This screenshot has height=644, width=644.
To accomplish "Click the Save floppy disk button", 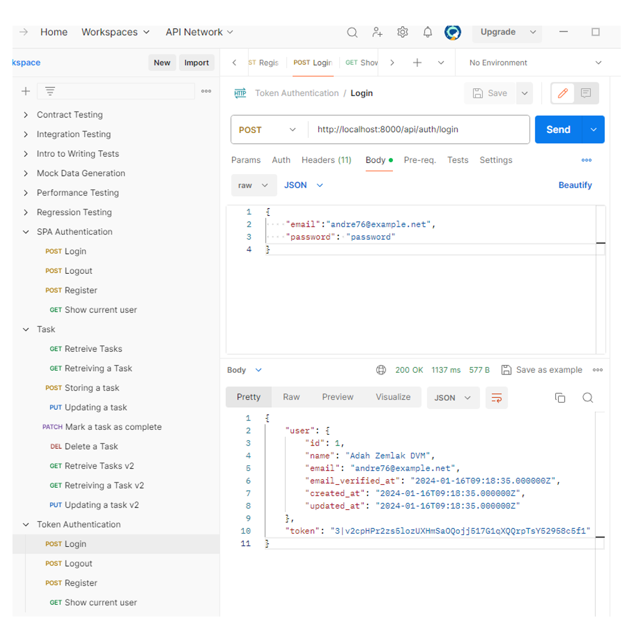I will [490, 93].
